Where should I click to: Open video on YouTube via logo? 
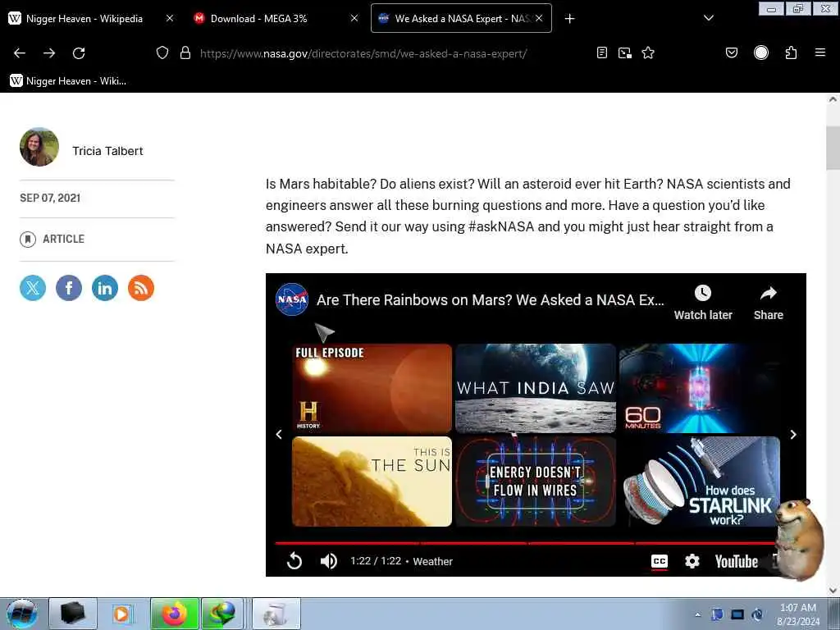coord(737,561)
